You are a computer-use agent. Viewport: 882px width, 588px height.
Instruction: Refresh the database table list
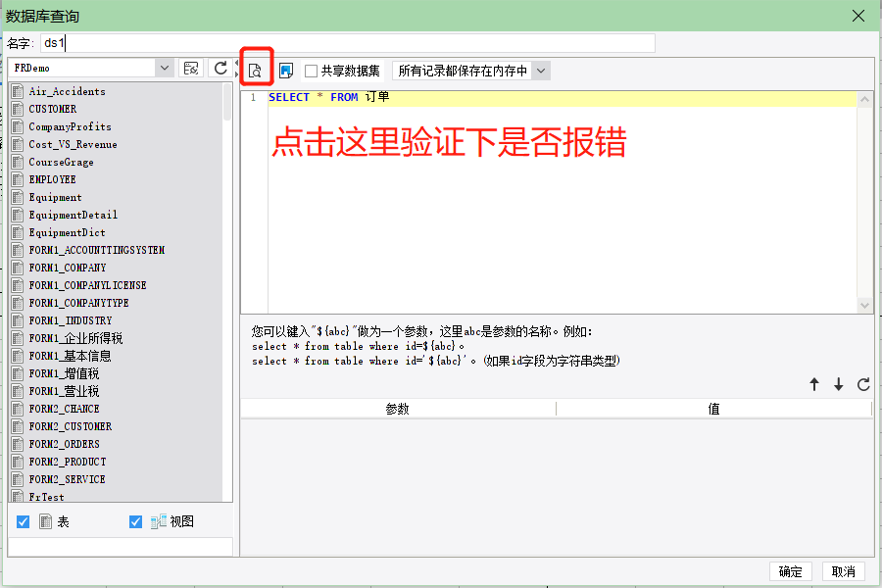click(220, 68)
